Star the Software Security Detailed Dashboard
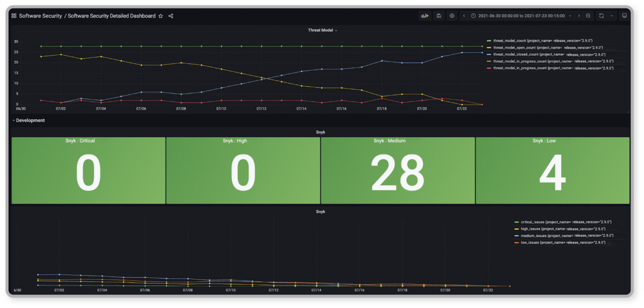The image size is (644, 308). point(161,16)
